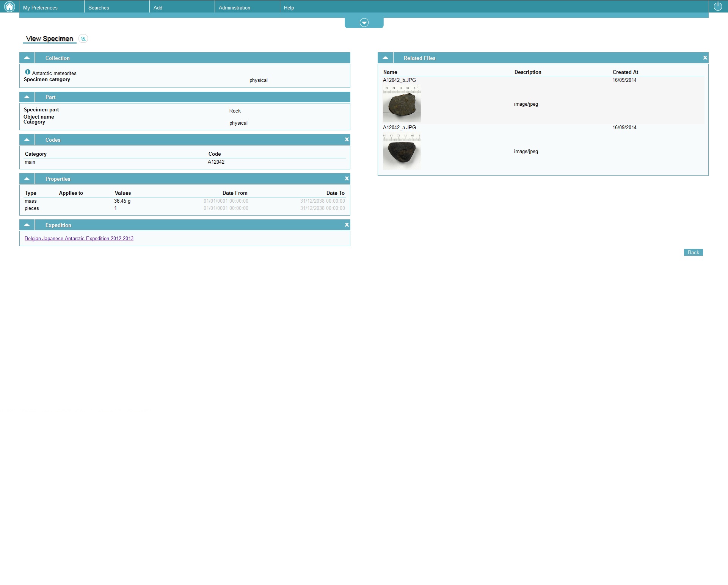Close the Expedition panel with X

pos(347,225)
